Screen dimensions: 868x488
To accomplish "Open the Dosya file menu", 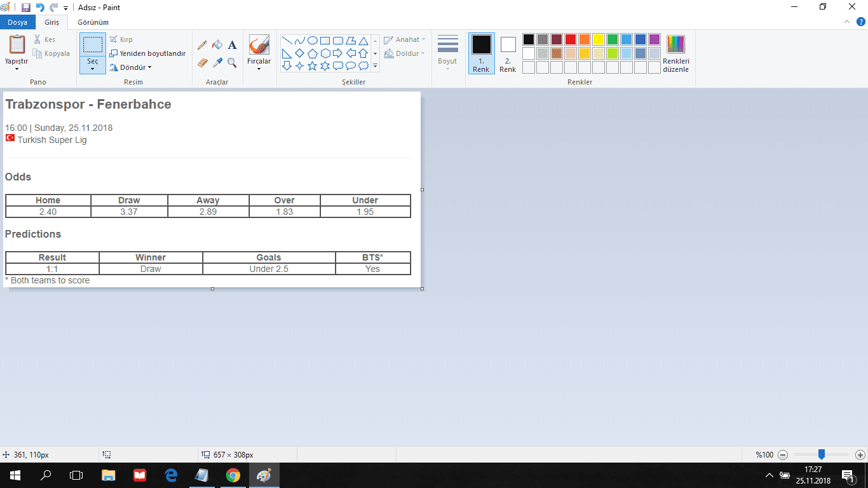I will [18, 22].
